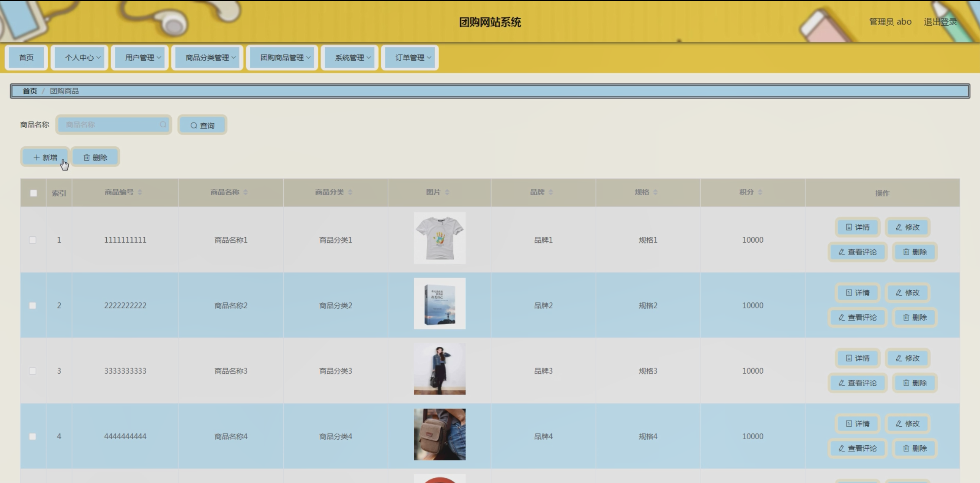Open 查看评论 for 商品名称4
Image resolution: width=980 pixels, height=483 pixels.
[x=857, y=448]
